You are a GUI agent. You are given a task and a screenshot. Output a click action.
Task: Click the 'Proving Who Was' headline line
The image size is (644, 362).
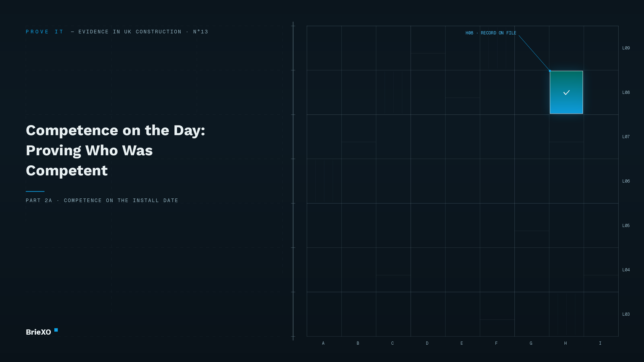(89, 151)
